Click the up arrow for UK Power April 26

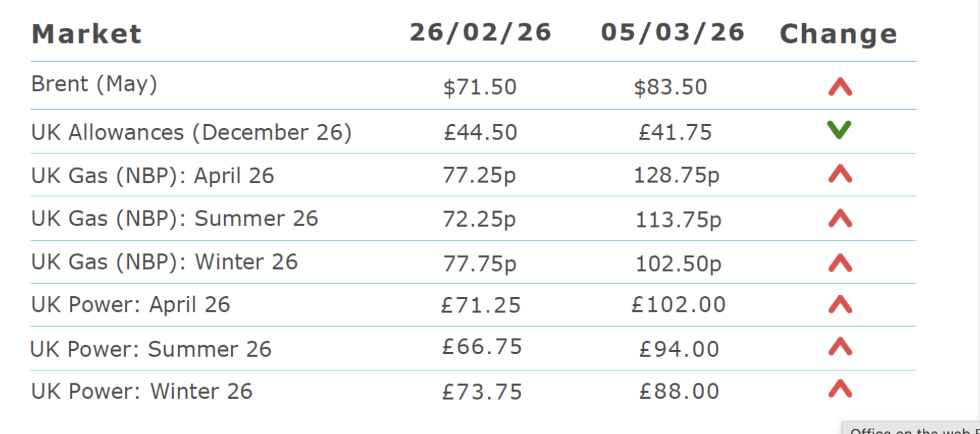840,304
